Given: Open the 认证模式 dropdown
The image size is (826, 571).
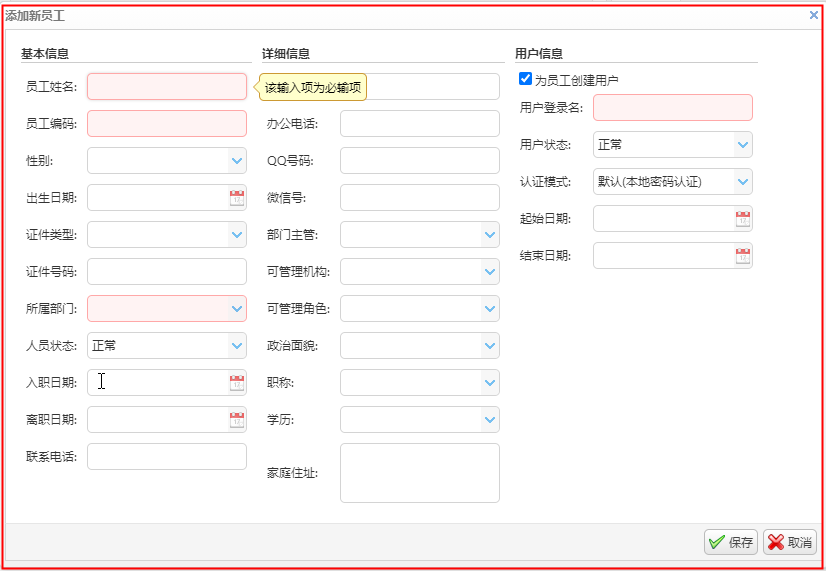Looking at the screenshot, I should 743,182.
